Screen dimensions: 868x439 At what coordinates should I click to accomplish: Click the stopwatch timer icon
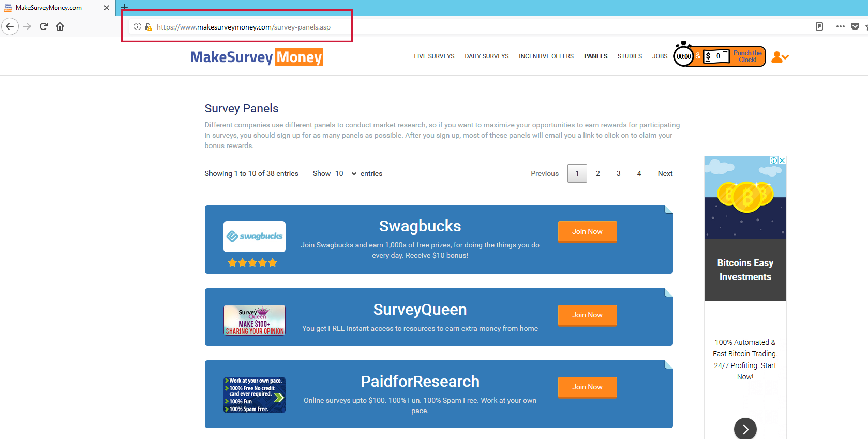tap(683, 55)
